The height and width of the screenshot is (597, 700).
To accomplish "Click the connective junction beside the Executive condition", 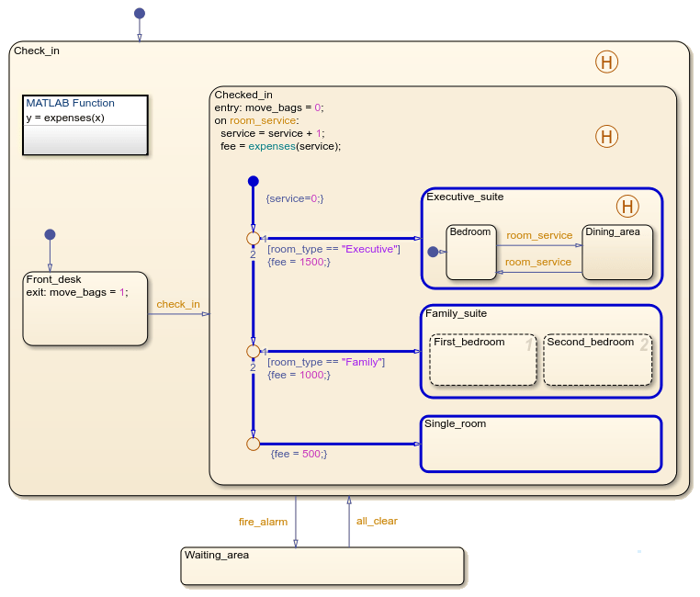I will [x=254, y=238].
